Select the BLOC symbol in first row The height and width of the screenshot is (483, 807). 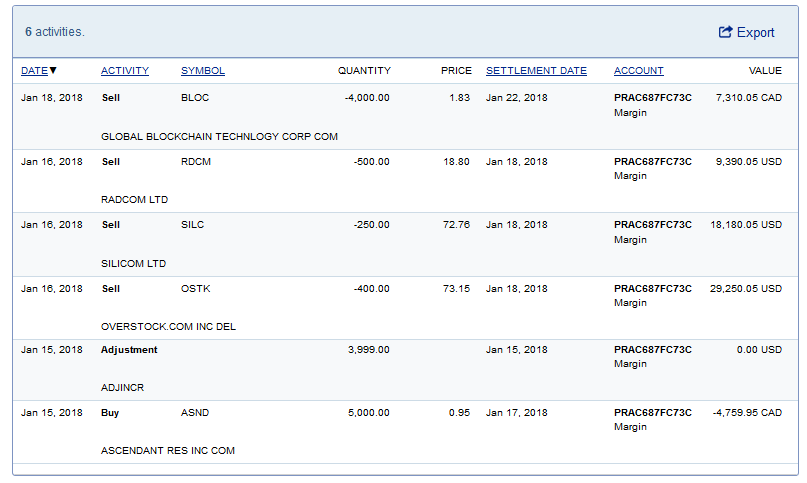click(195, 98)
